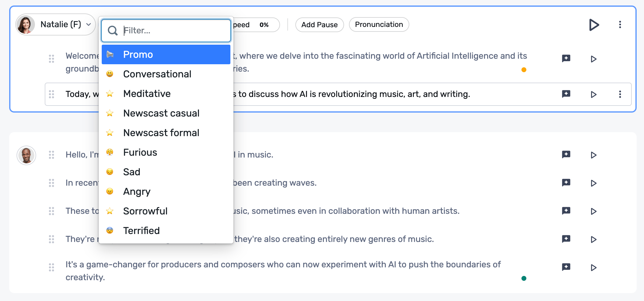Choose the Meditative style
644x301 pixels.
pos(166,94)
